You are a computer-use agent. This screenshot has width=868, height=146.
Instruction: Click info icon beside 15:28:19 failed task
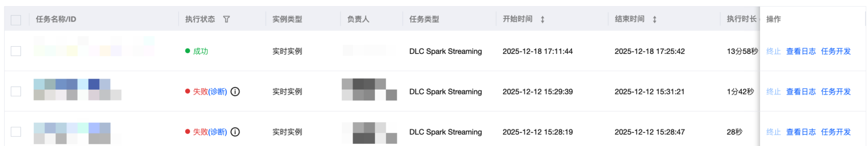(235, 132)
